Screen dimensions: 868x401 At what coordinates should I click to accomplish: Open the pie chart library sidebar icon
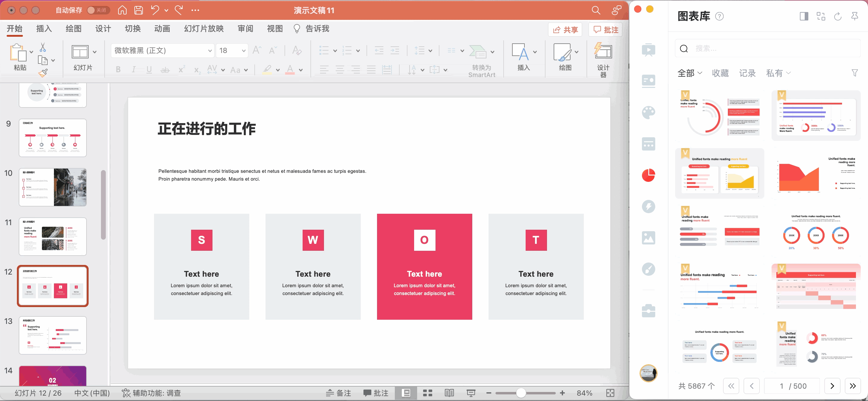648,175
